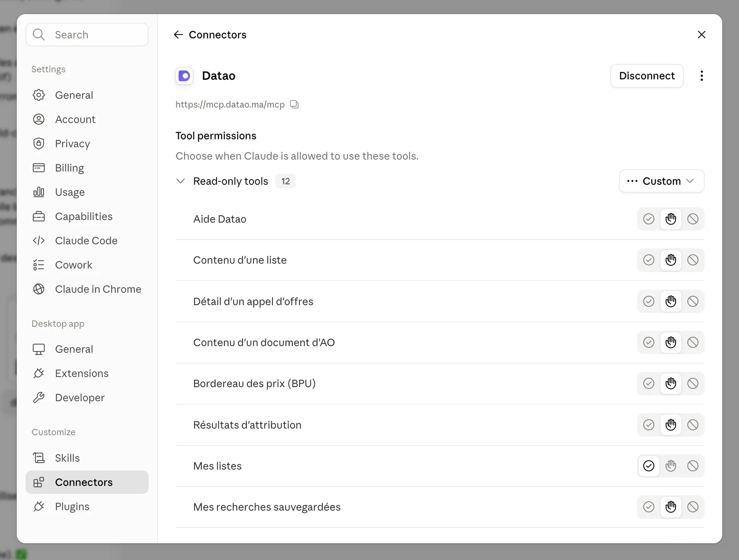The width and height of the screenshot is (739, 560).
Task: Collapse the Read-only tools section
Action: 180,181
